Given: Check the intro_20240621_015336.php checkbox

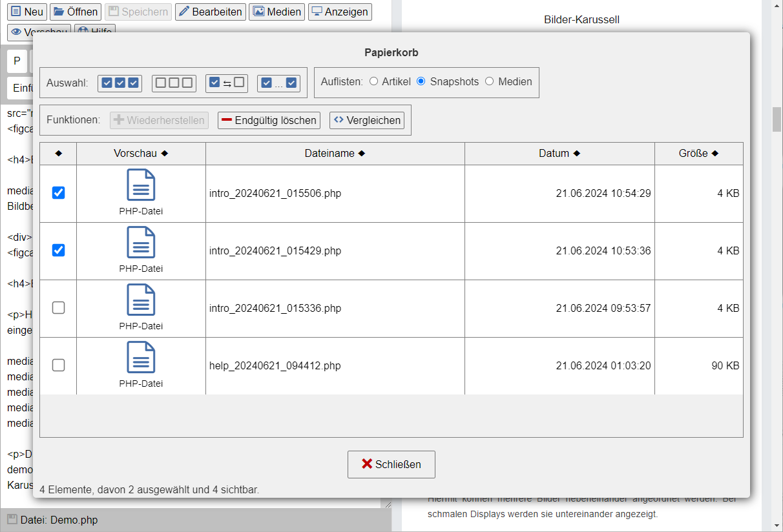Looking at the screenshot, I should point(58,308).
